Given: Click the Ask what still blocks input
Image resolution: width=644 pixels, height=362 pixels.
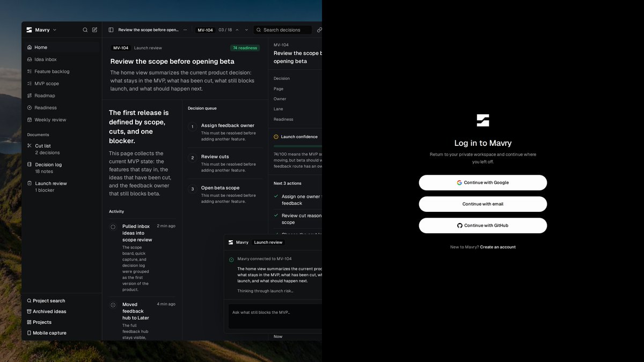Looking at the screenshot, I should pos(275,316).
